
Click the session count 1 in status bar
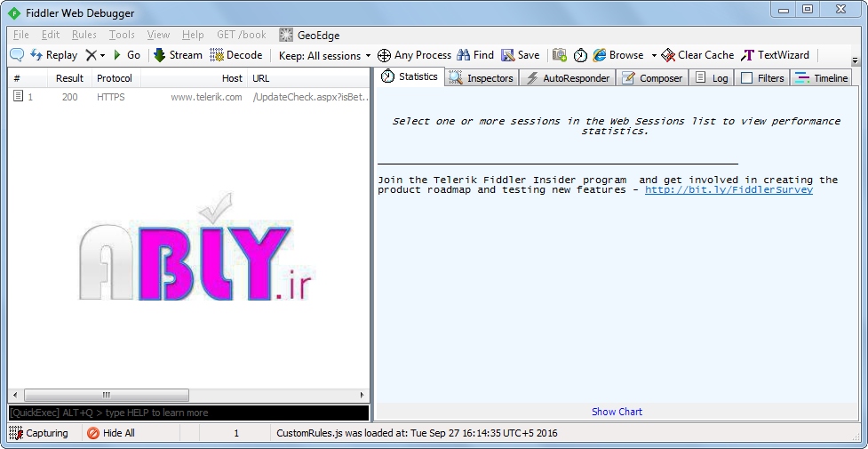[236, 434]
